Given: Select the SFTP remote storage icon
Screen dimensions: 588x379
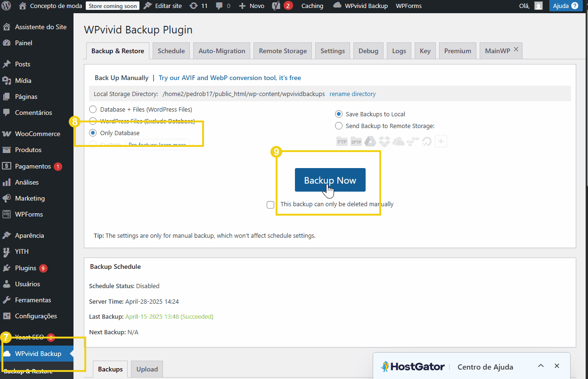Looking at the screenshot, I should click(x=356, y=141).
